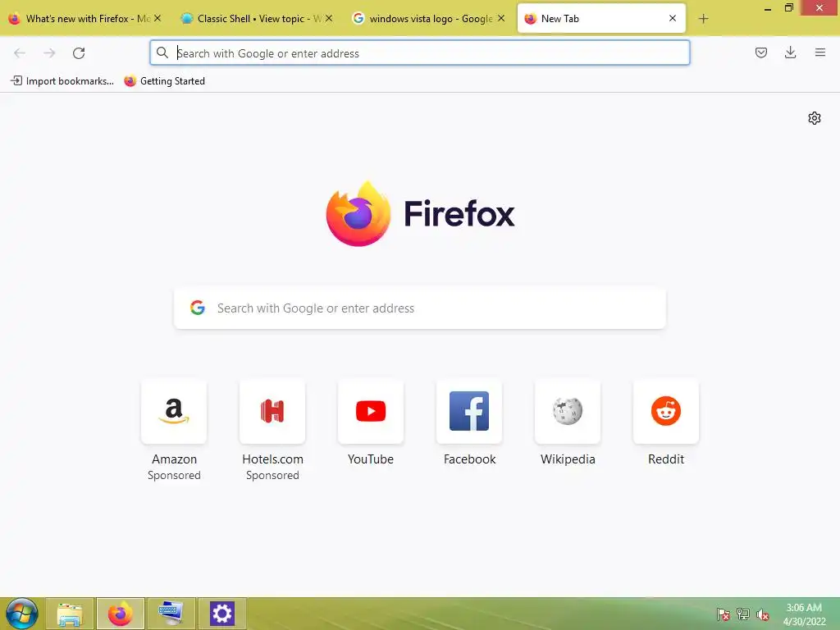
Task: Focus the top address bar field
Action: pos(419,52)
